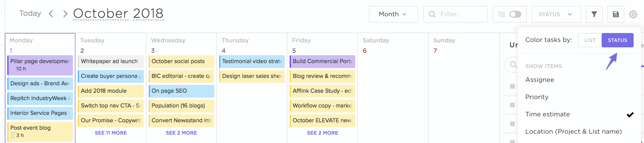Expand the STATUS dropdown
Viewport: 644px width, 143px height.
[x=556, y=14]
